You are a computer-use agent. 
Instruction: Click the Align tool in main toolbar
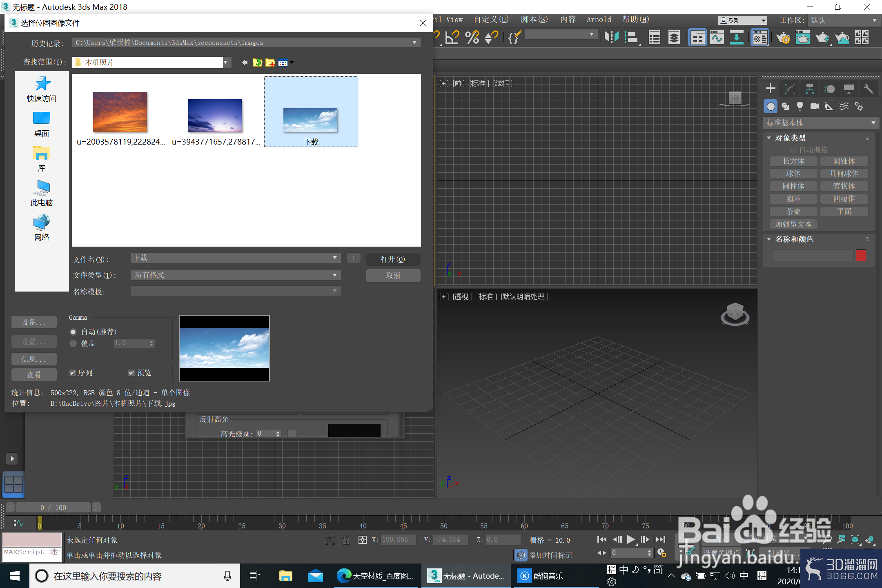[632, 38]
